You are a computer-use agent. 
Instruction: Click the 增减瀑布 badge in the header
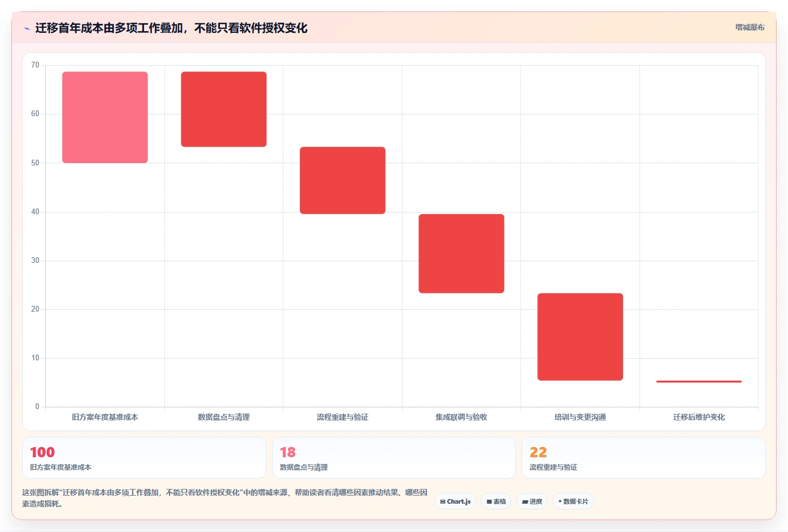749,27
